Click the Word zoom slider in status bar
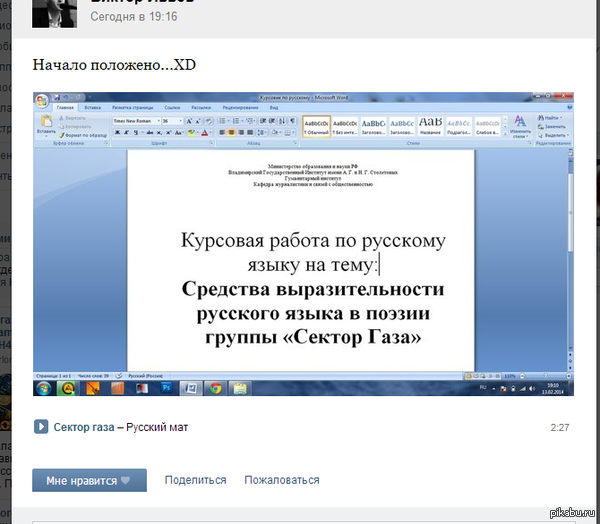Viewport: 600px width, 524px height. coord(537,375)
